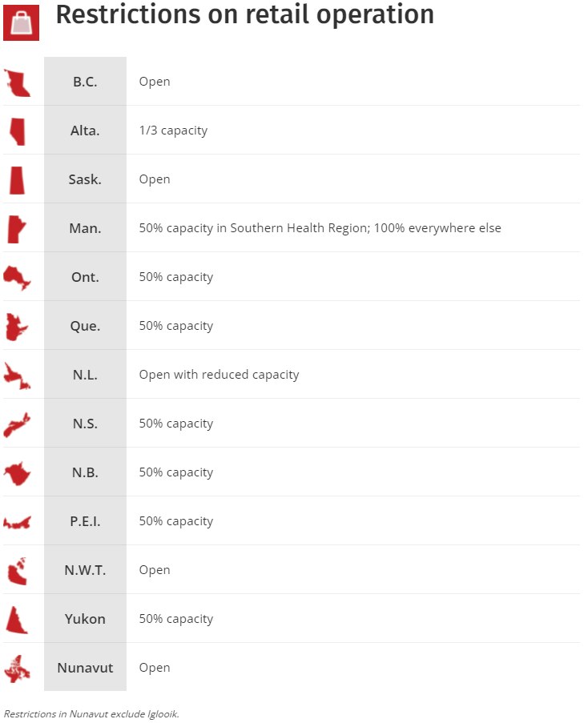The image size is (588, 723).
Task: Select the Man. province label cell
Action: pyautogui.click(x=85, y=228)
